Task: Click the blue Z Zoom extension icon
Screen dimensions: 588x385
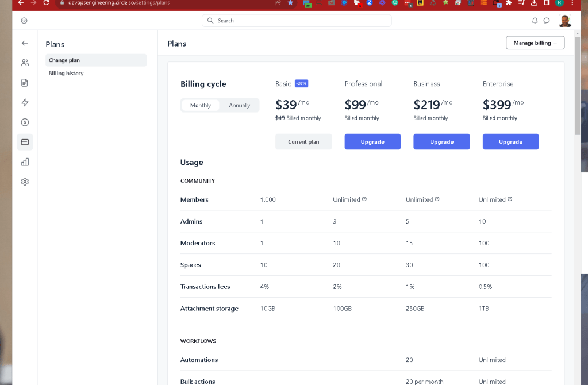Action: 370,3
